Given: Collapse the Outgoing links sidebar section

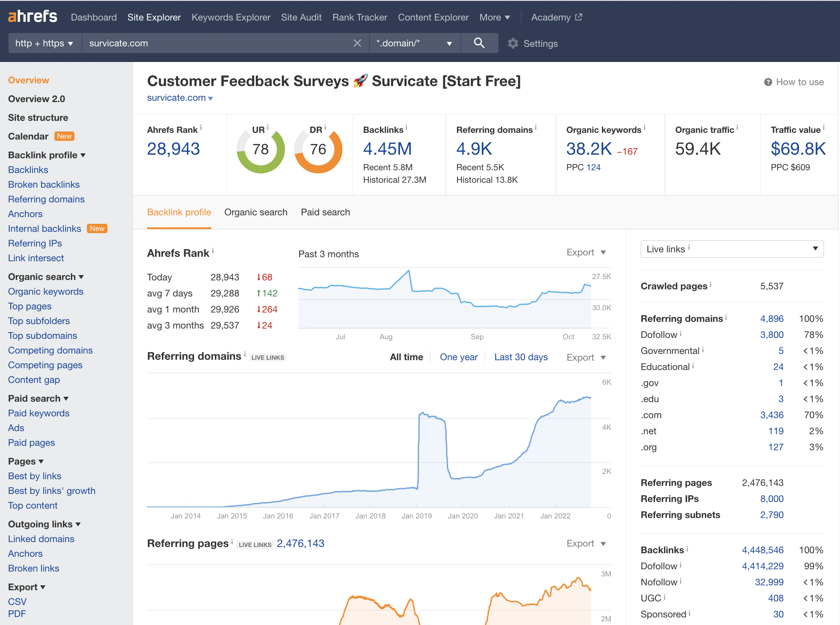Looking at the screenshot, I should [x=45, y=524].
